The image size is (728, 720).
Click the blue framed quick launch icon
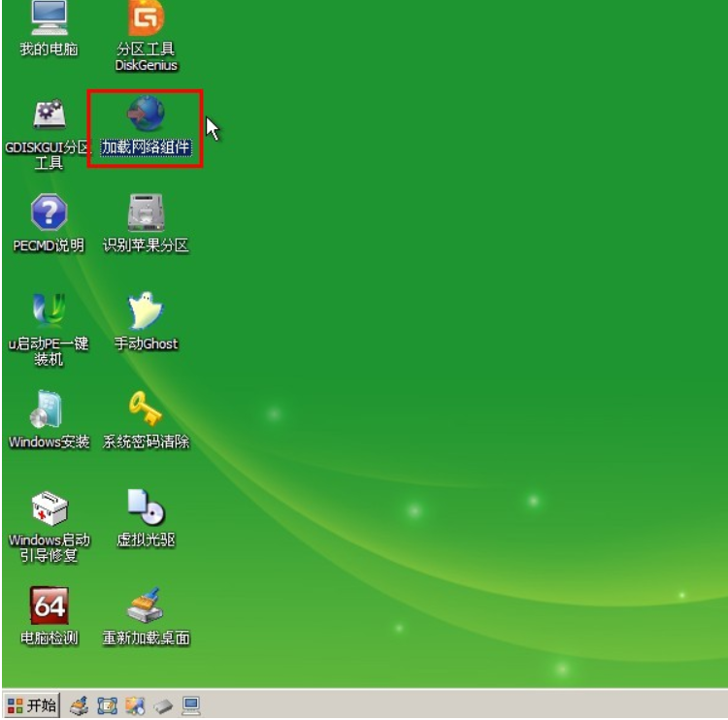click(x=107, y=705)
